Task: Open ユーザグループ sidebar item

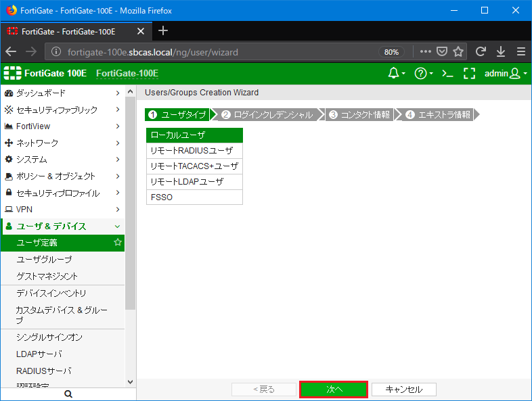Action: pos(62,259)
